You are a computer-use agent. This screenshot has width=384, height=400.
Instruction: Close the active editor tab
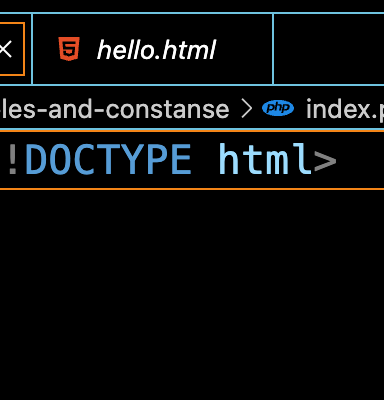[6, 49]
